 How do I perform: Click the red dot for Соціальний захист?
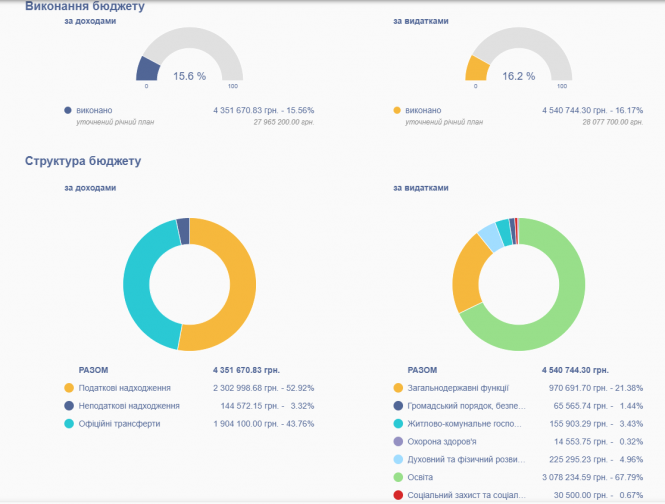[398, 495]
